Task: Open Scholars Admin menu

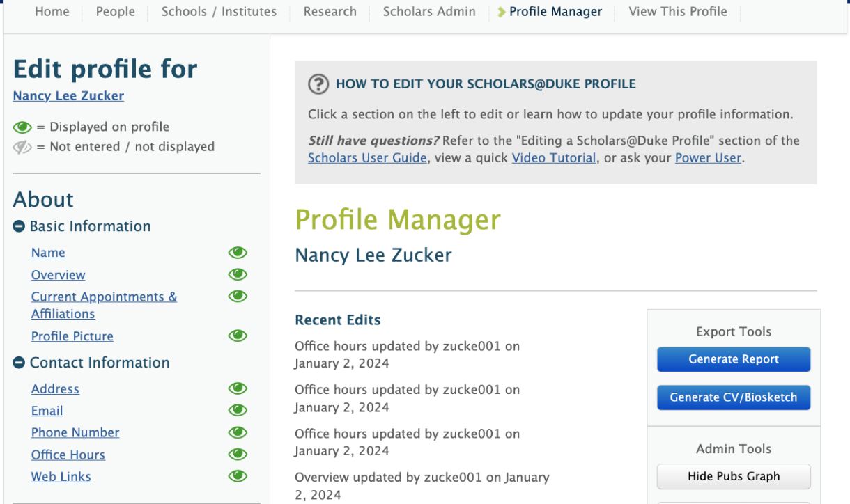Action: [x=429, y=12]
